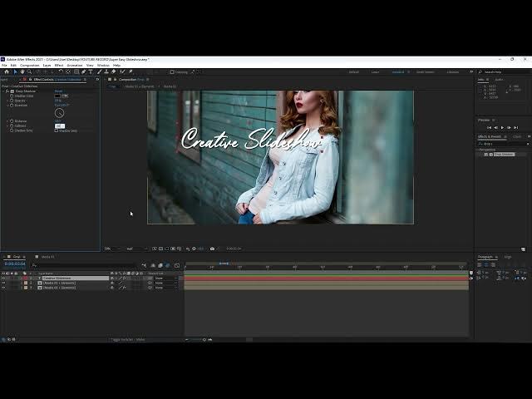
Task: Open the Composition menu
Action: click(29, 65)
